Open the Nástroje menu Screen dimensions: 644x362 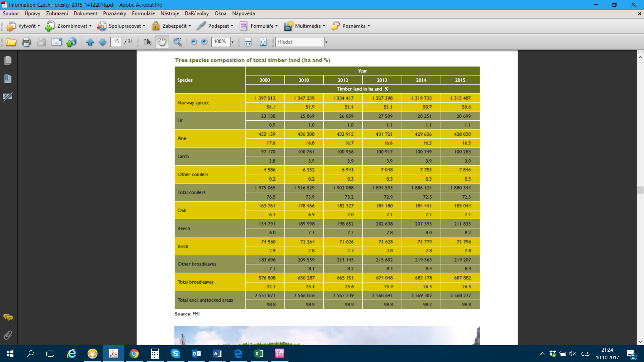pyautogui.click(x=170, y=13)
